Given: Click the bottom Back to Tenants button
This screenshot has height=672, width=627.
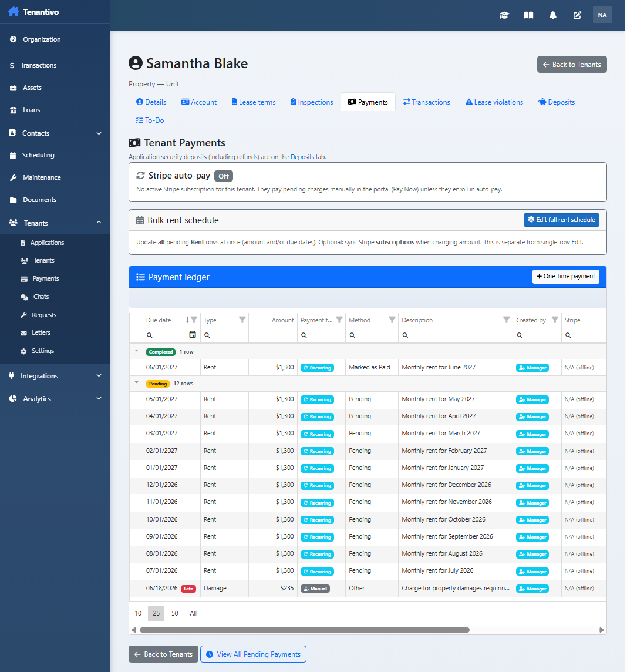Looking at the screenshot, I should pyautogui.click(x=163, y=654).
